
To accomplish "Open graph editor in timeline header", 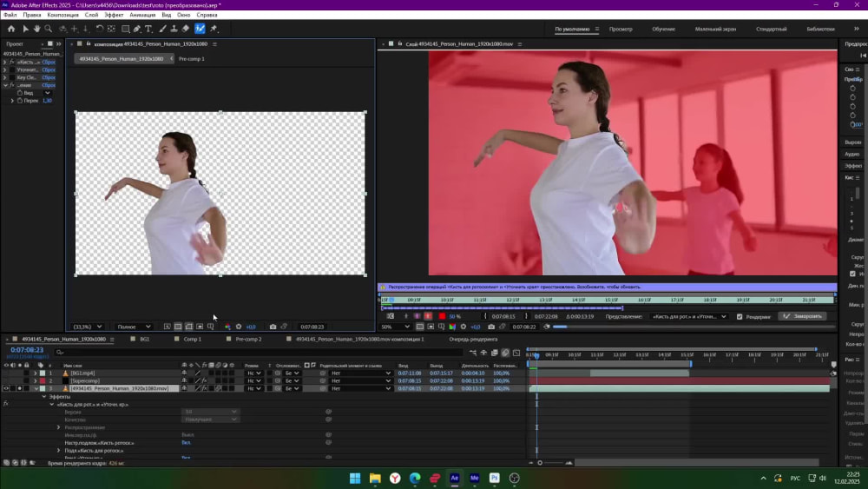I will coord(516,353).
